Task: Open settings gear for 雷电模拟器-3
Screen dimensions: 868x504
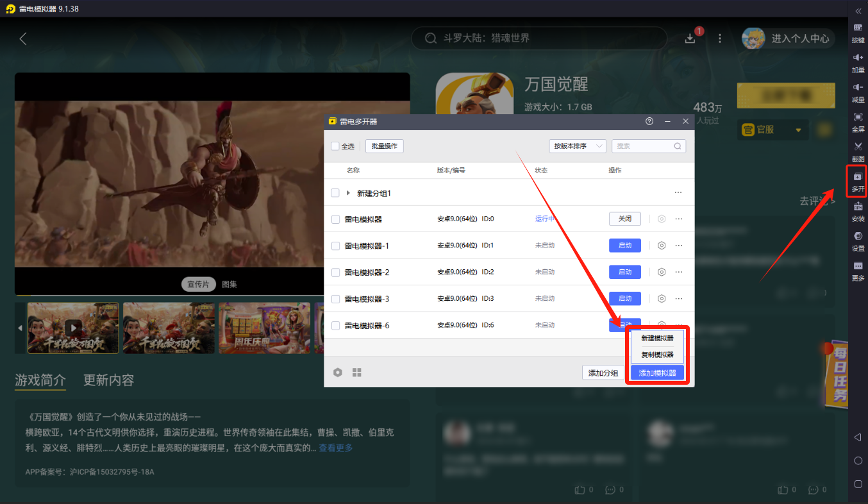Action: [662, 299]
